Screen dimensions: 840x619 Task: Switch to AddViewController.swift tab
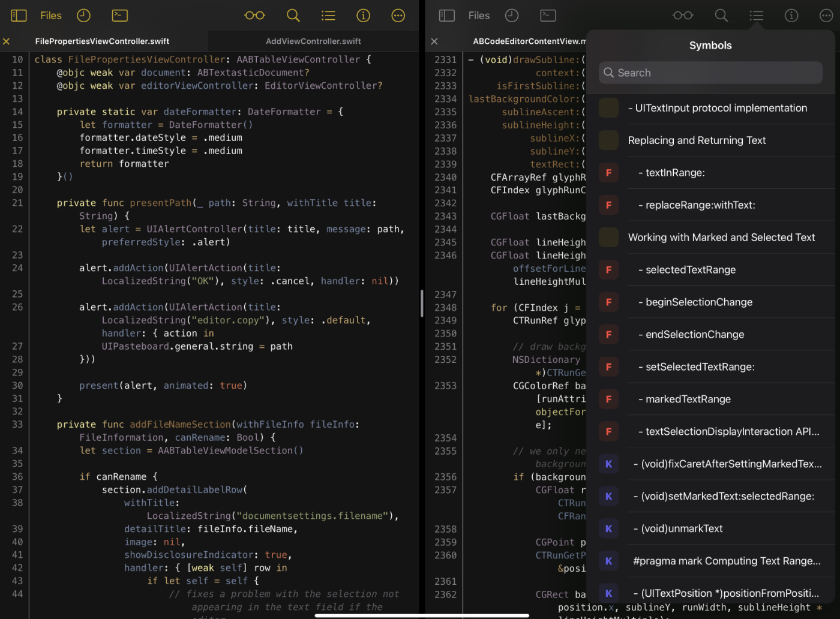pos(313,41)
